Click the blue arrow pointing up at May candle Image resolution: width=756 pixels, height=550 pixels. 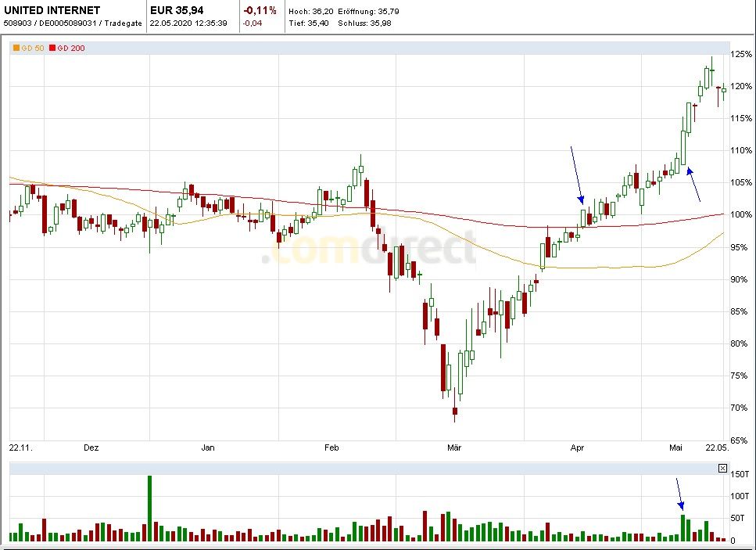[693, 185]
